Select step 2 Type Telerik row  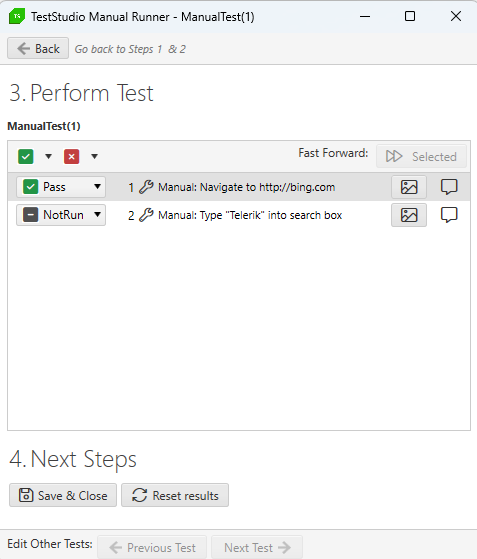pyautogui.click(x=238, y=215)
